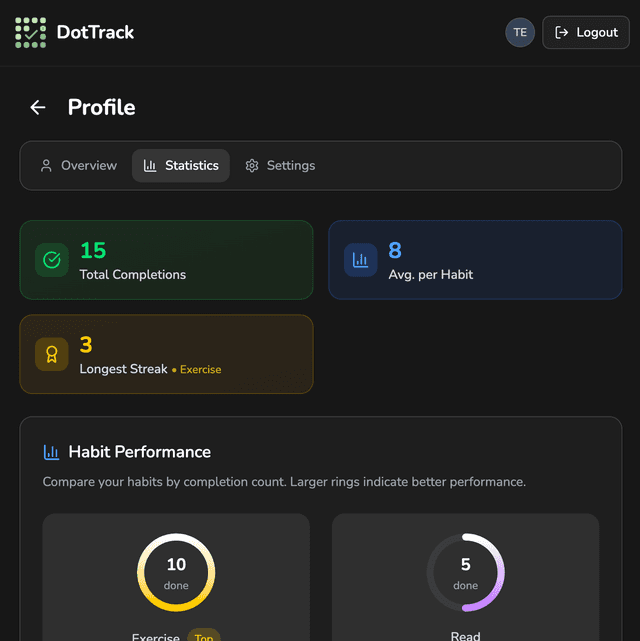640x641 pixels.
Task: Open the Settings tab
Action: [x=280, y=166]
